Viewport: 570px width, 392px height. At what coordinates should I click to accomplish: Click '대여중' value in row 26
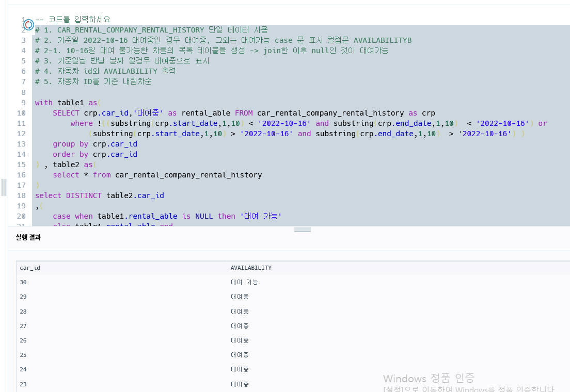(x=240, y=340)
